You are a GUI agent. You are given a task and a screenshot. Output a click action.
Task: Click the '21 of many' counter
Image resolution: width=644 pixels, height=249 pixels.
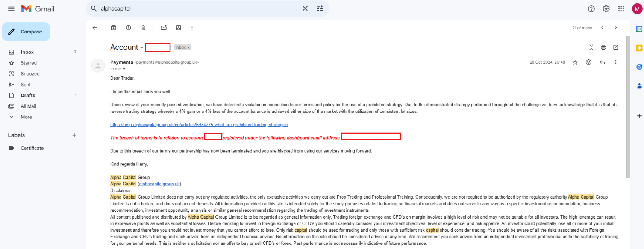coord(582,28)
